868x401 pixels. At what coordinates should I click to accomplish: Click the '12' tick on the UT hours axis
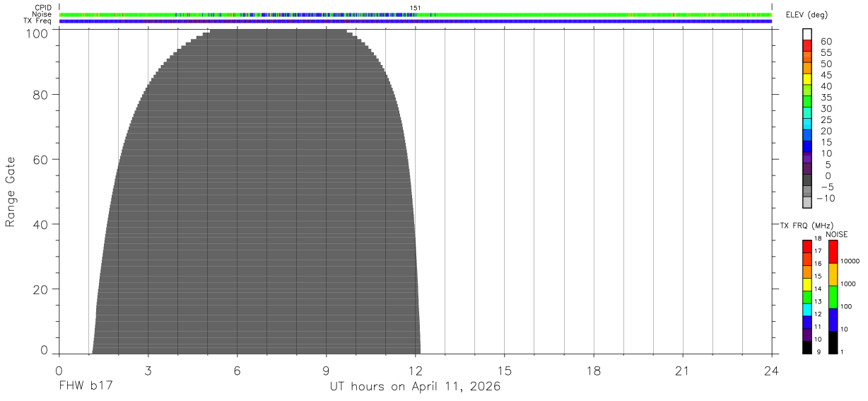click(416, 371)
